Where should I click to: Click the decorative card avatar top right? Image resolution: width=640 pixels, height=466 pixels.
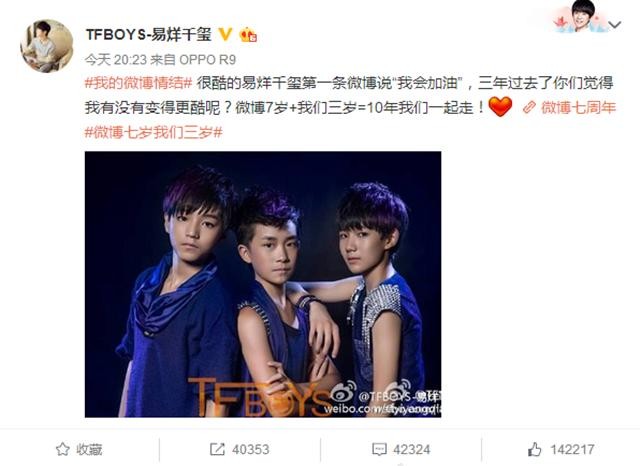tap(582, 16)
